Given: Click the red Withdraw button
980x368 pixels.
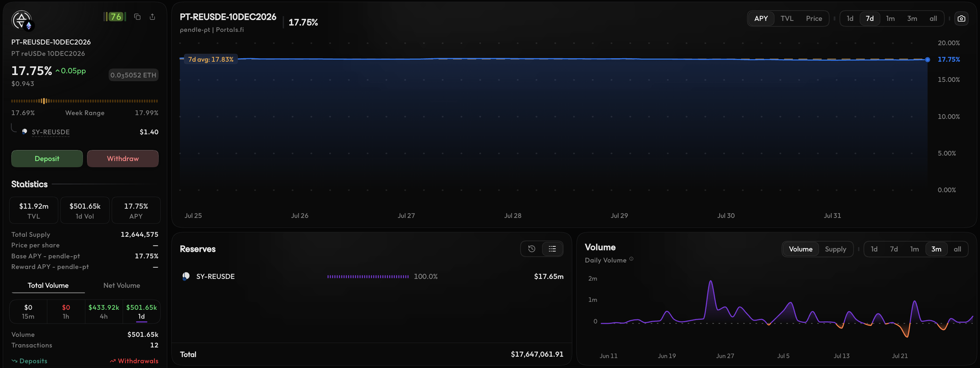Looking at the screenshot, I should point(123,159).
